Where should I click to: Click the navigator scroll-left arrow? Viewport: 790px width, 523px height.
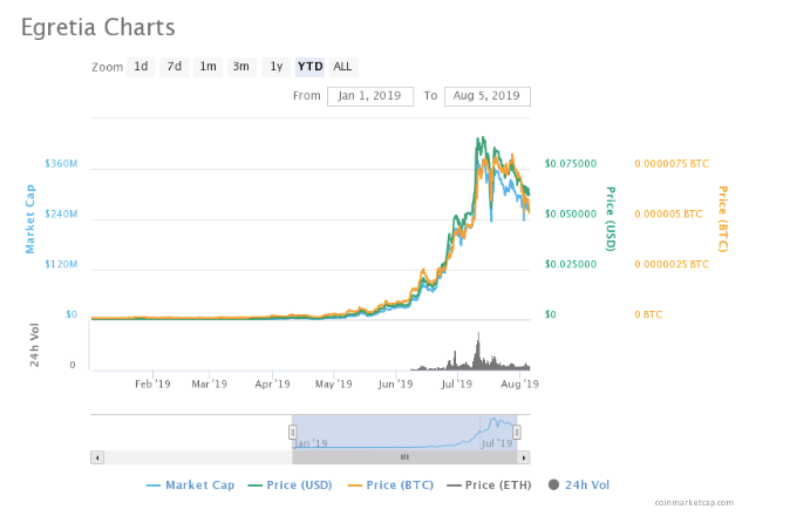[97, 457]
